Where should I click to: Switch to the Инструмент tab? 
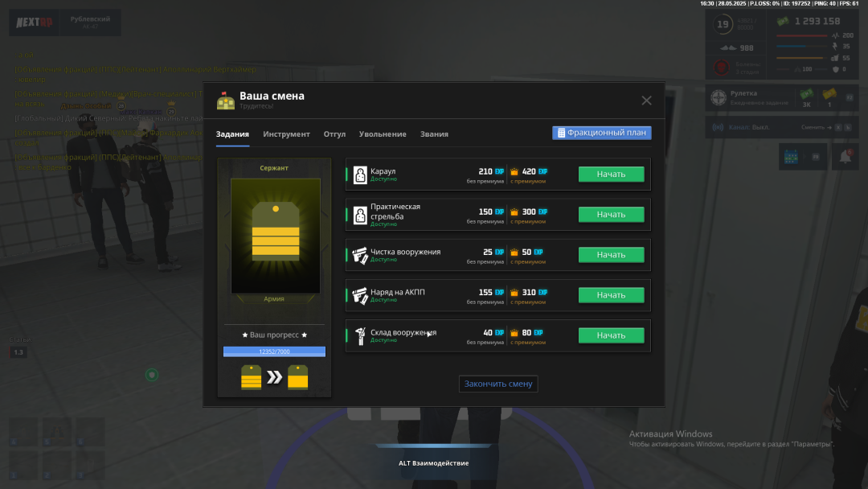click(x=286, y=134)
